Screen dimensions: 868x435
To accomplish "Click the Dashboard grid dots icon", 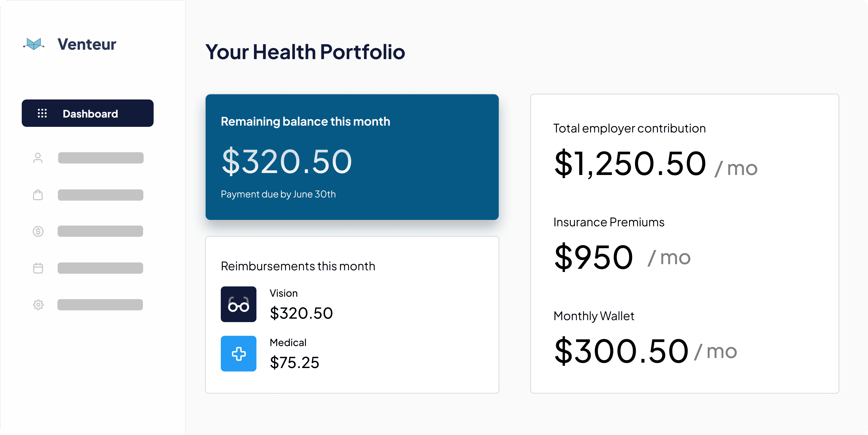I will tap(42, 113).
